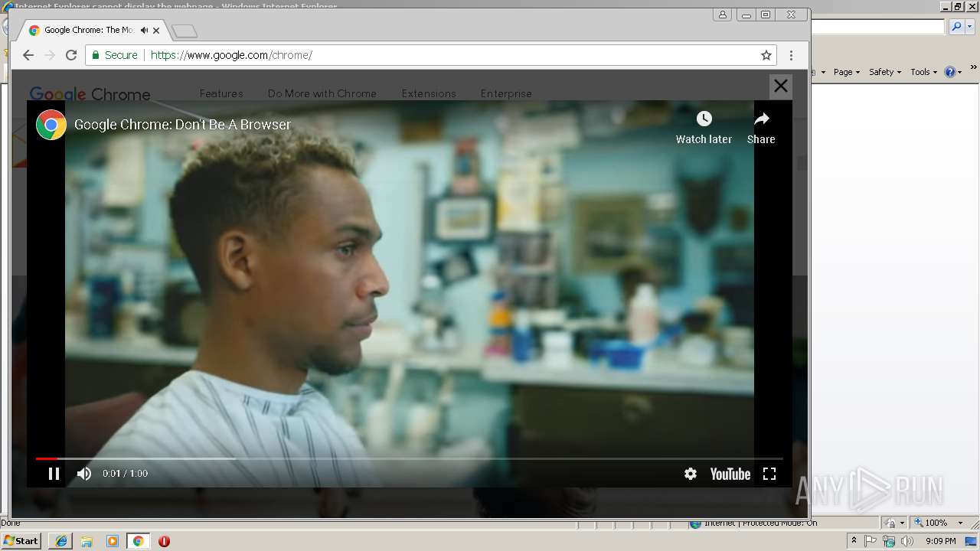Open Chrome user profile button
This screenshot has width=980, height=551.
(x=722, y=15)
